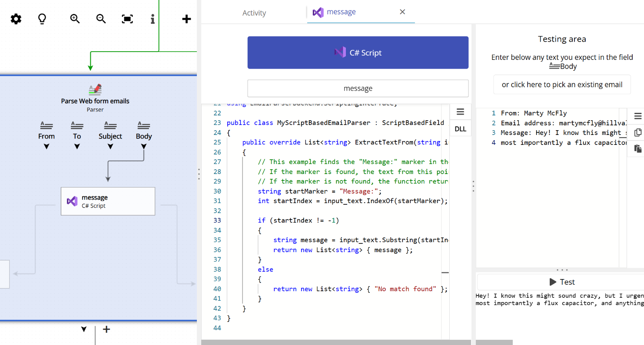The width and height of the screenshot is (644, 345).
Task: Zoom out of the parser diagram
Action: pos(100,19)
